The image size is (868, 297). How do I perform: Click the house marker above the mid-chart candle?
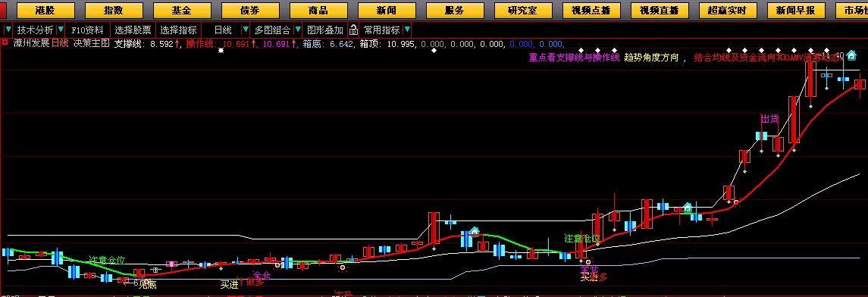point(475,230)
